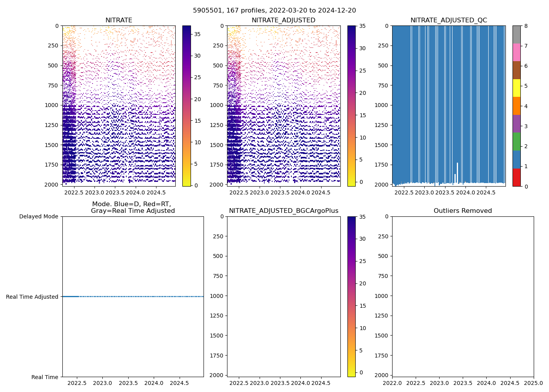Pick the brown QC colorbar segment
Screen dimensions: 549x392
(x=516, y=70)
